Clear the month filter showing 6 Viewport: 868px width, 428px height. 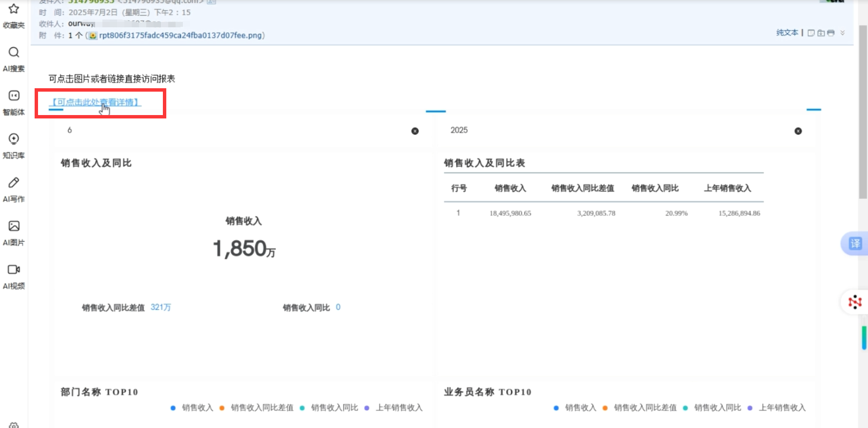click(x=415, y=131)
